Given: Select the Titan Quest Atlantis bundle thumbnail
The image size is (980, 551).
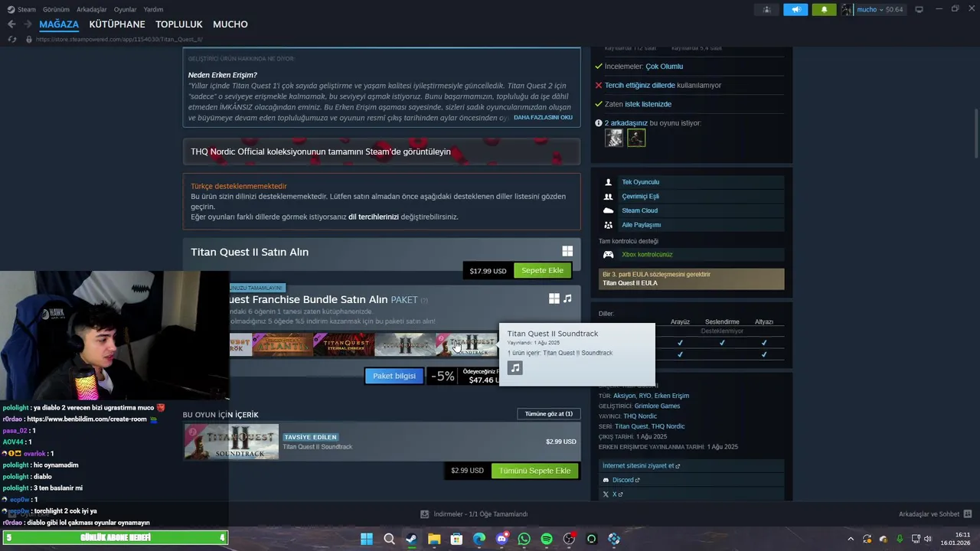Looking at the screenshot, I should [x=283, y=345].
